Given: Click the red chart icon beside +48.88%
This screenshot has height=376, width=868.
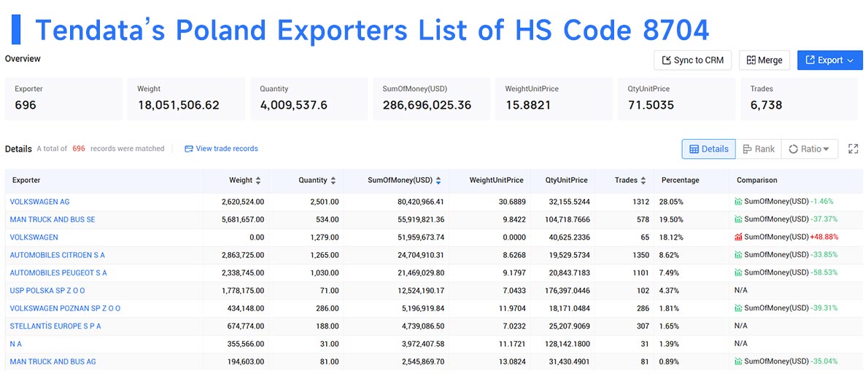Looking at the screenshot, I should coord(738,238).
